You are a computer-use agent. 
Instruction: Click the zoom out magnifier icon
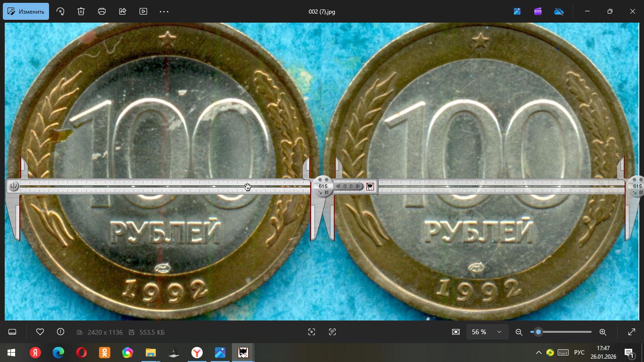click(519, 332)
